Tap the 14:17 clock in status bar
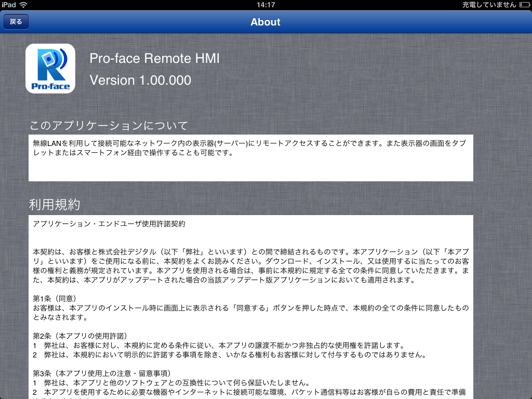 tap(265, 5)
